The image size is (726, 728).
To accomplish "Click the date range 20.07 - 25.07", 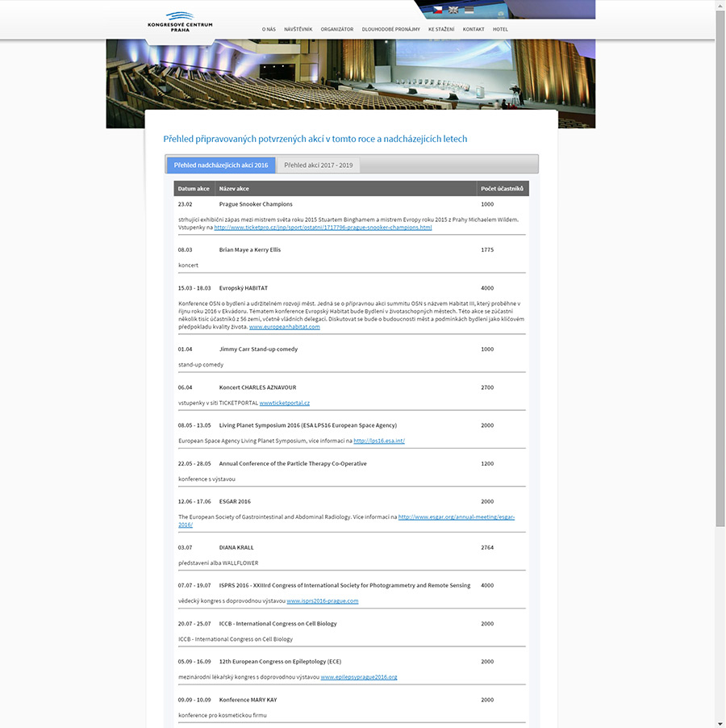I will [x=194, y=624].
